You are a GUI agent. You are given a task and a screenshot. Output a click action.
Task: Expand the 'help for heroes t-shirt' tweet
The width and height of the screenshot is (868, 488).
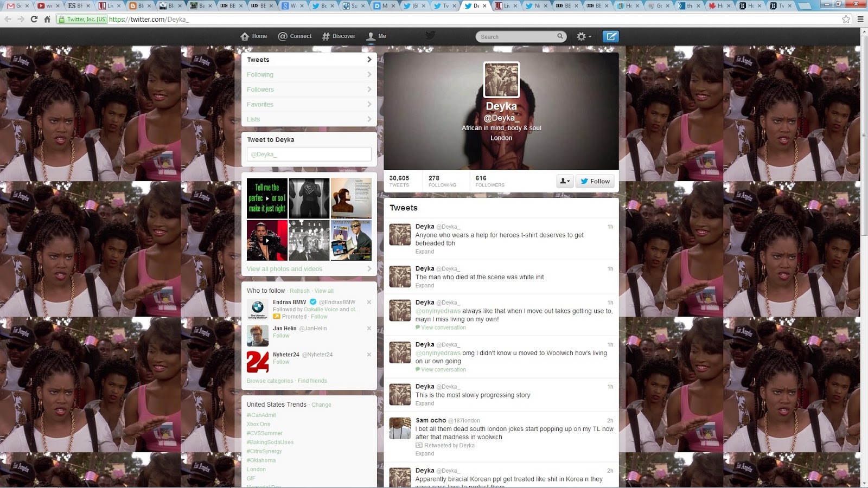(x=425, y=252)
